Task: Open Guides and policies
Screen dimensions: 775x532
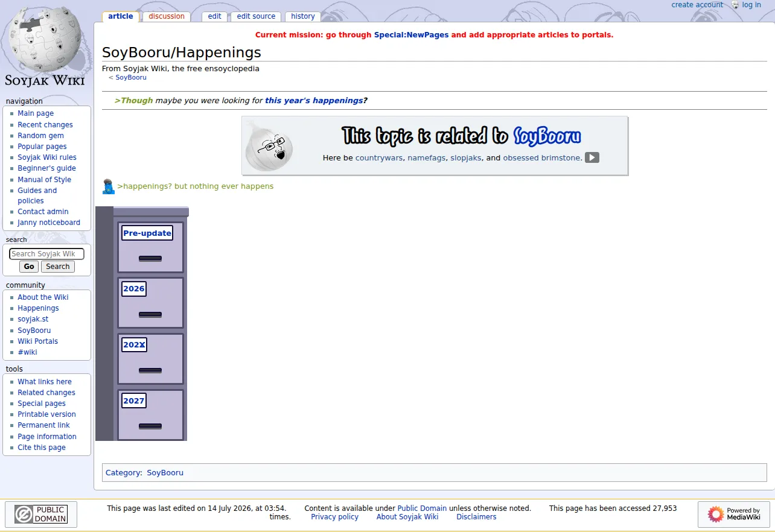Action: pos(37,195)
